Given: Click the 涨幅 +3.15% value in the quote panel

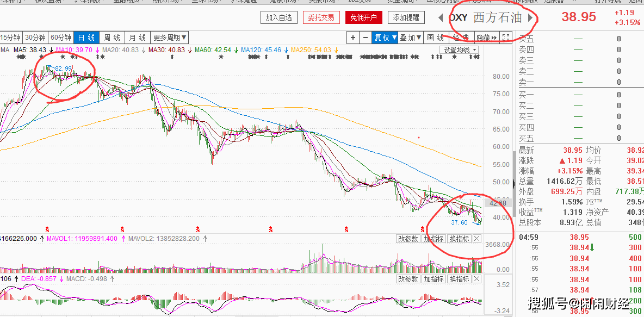Looking at the screenshot, I should pyautogui.click(x=569, y=171).
